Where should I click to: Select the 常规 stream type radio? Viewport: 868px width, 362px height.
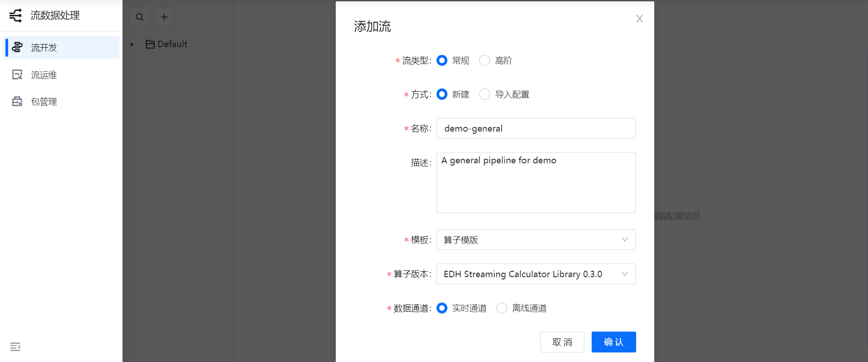point(442,60)
